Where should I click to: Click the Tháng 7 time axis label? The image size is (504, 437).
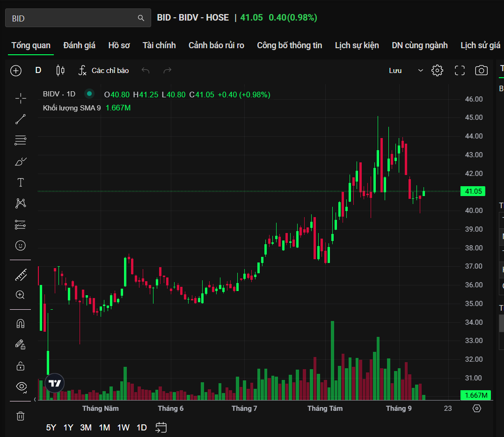click(244, 408)
